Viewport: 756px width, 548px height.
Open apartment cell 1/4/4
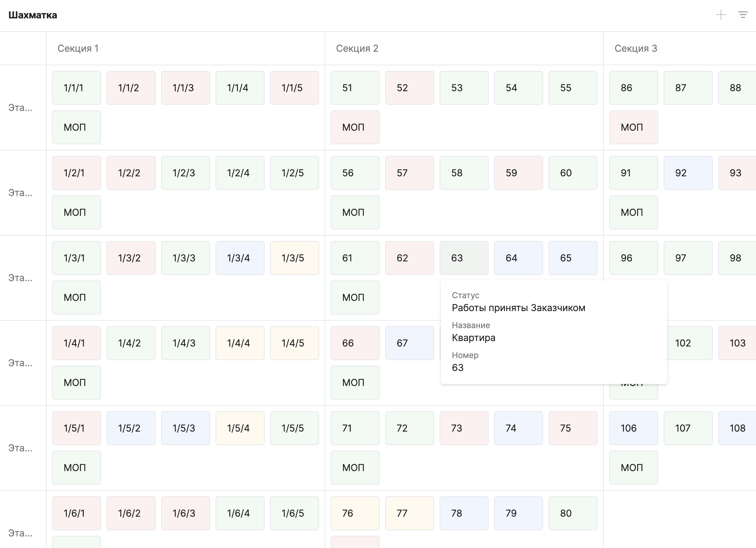click(x=240, y=343)
